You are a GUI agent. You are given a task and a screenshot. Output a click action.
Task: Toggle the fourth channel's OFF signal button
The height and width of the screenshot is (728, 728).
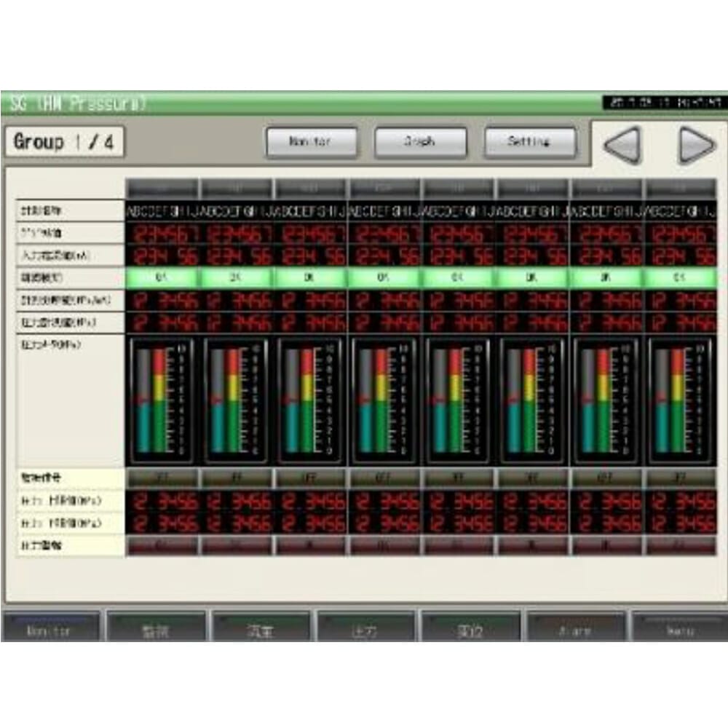click(384, 478)
